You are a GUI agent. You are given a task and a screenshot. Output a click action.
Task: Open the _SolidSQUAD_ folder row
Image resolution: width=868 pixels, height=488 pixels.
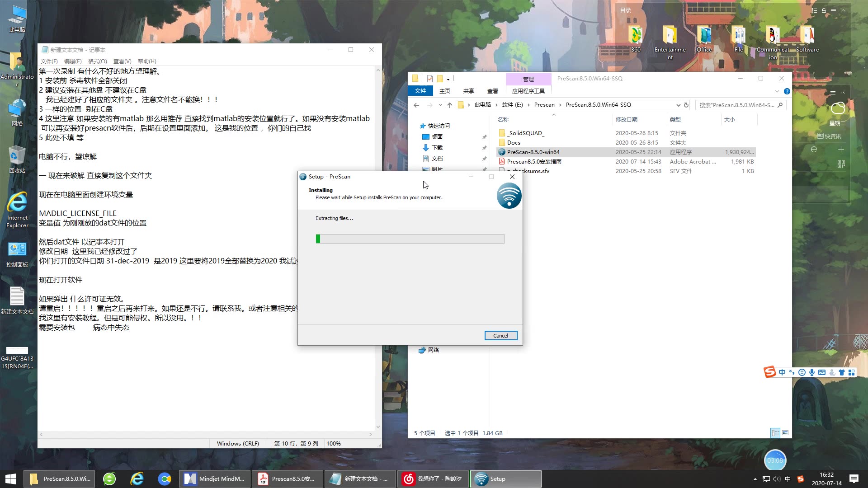tap(626, 133)
